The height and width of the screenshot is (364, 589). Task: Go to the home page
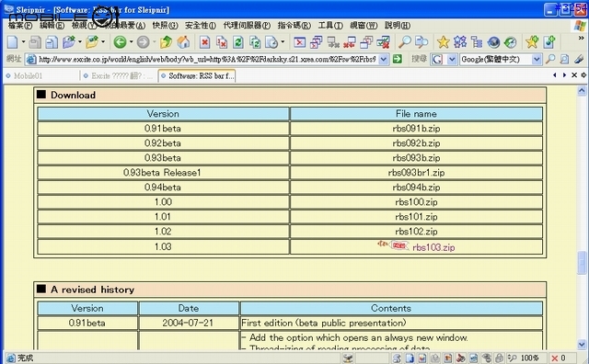pos(183,42)
